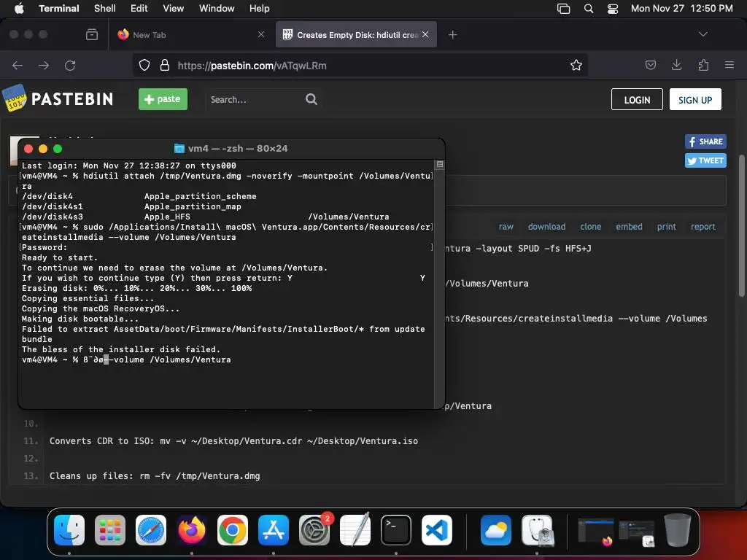Open the View menu

click(173, 8)
